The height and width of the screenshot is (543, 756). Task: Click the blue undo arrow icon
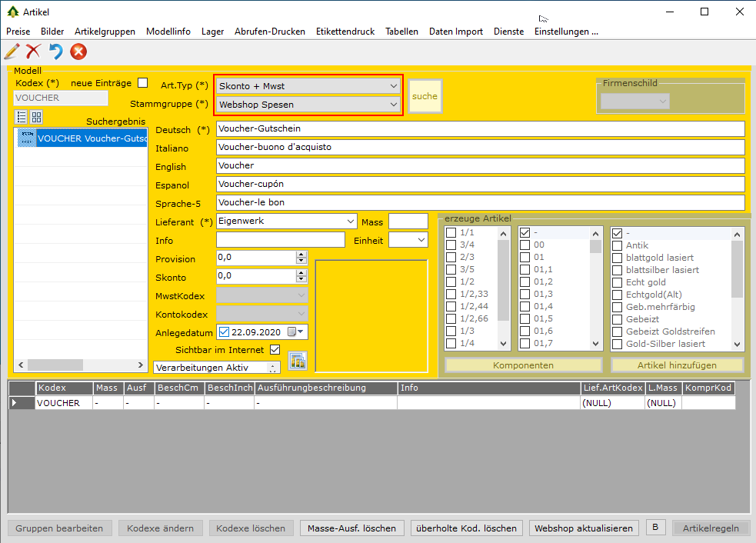click(56, 52)
